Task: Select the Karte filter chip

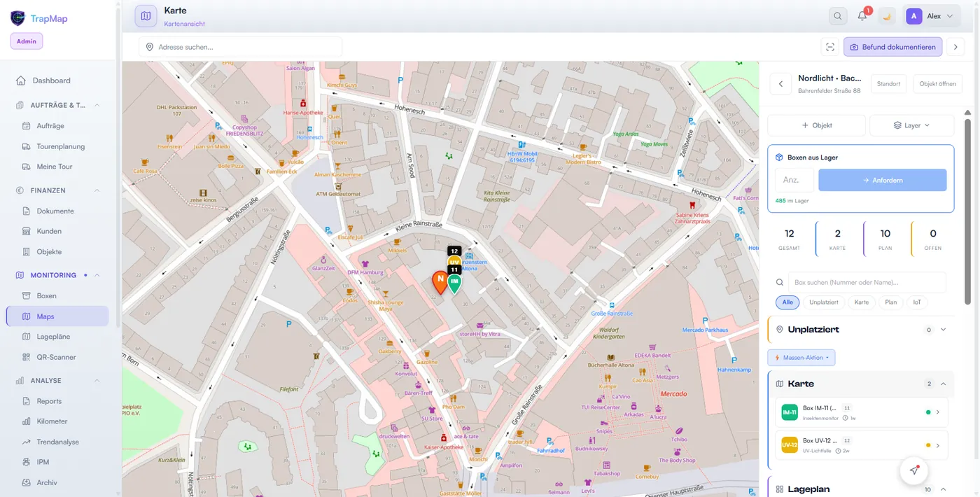Action: click(x=862, y=302)
